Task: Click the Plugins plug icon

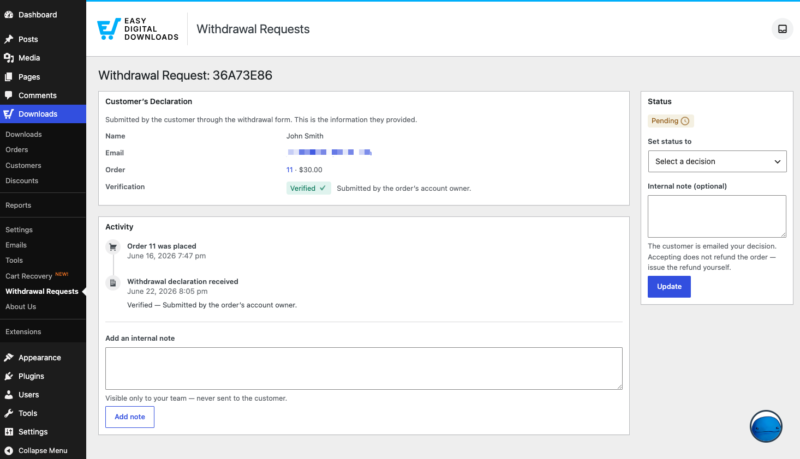Action: 9,376
